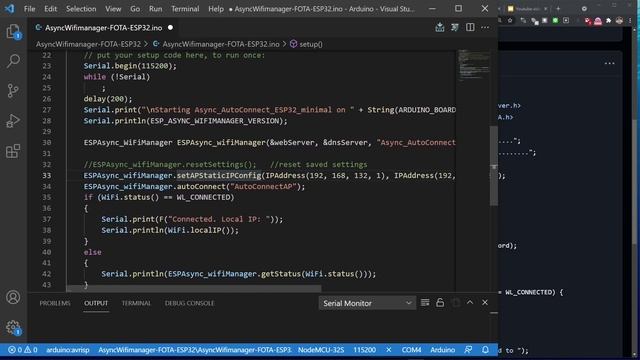
Task: Open the Search view in activity bar
Action: (13, 61)
